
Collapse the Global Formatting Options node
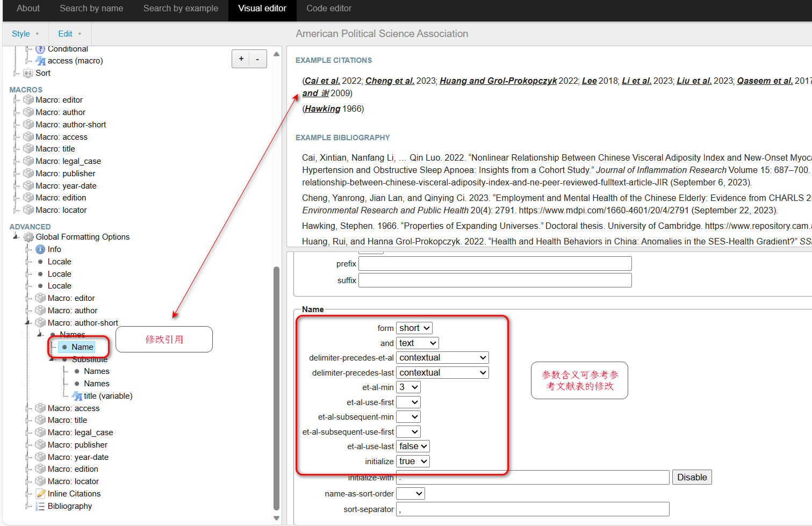[16, 236]
